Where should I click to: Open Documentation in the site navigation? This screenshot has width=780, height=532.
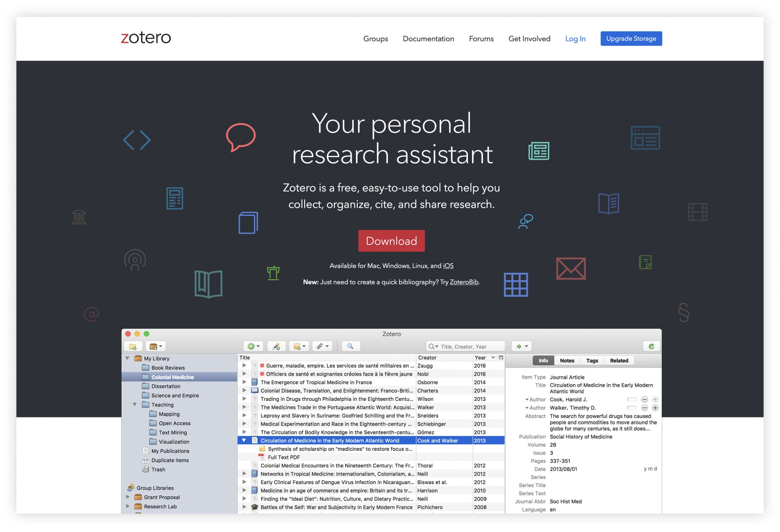click(428, 39)
